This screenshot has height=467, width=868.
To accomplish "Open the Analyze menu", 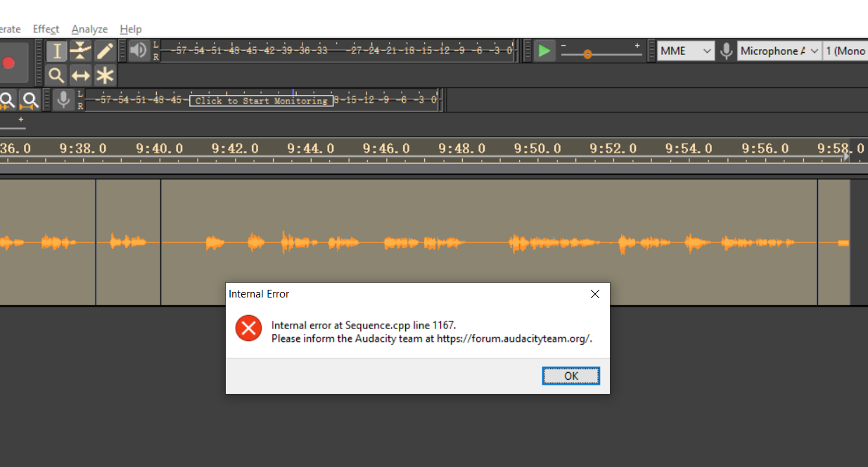I will pyautogui.click(x=89, y=29).
